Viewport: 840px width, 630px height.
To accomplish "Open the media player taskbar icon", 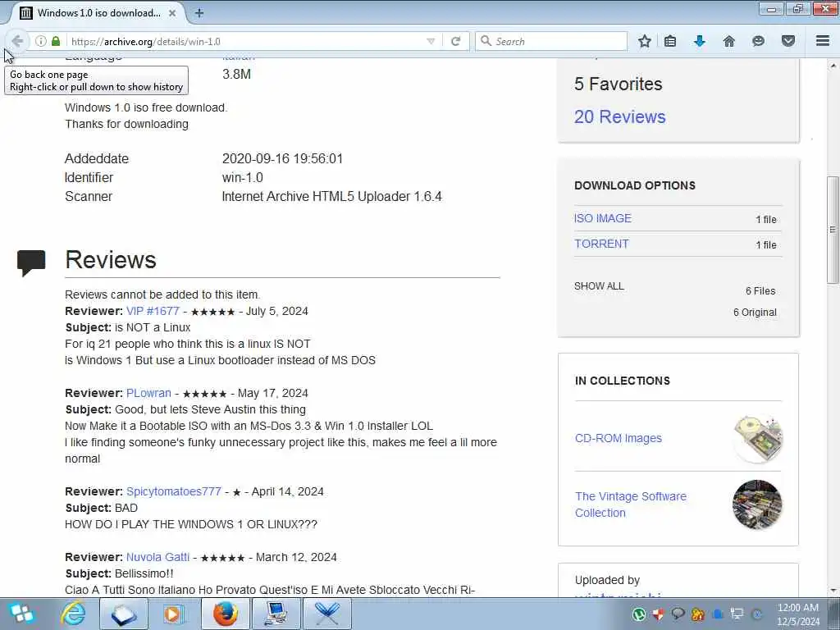I will coord(173,614).
